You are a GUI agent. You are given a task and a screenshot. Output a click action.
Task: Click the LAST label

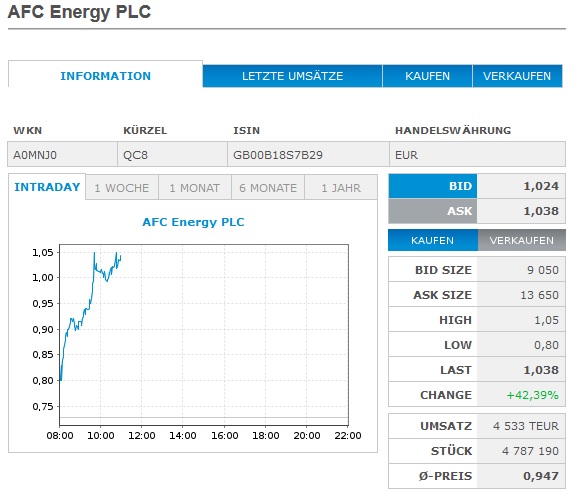[456, 370]
